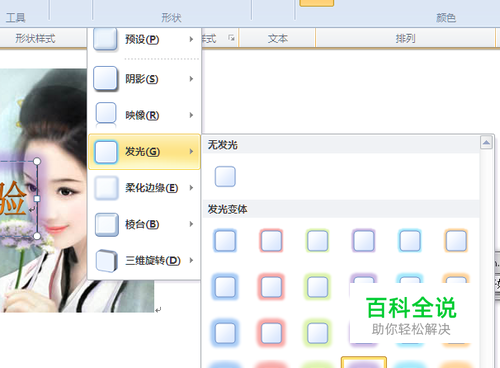Expand the 映像(R) reflection submenu arrow
The height and width of the screenshot is (368, 500).
click(191, 115)
